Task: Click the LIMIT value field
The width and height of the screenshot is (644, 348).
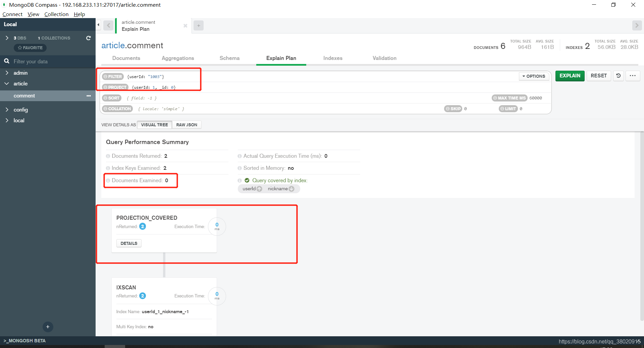Action: [x=534, y=109]
